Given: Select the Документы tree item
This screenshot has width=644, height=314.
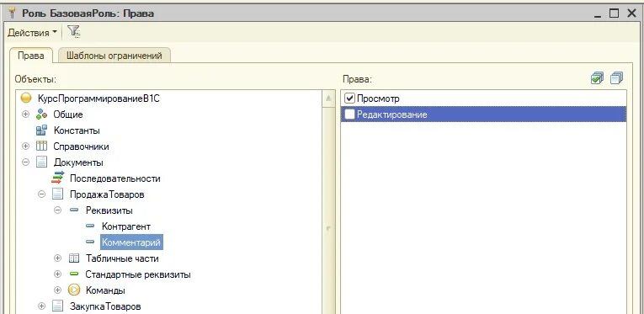Looking at the screenshot, I should (x=78, y=162).
